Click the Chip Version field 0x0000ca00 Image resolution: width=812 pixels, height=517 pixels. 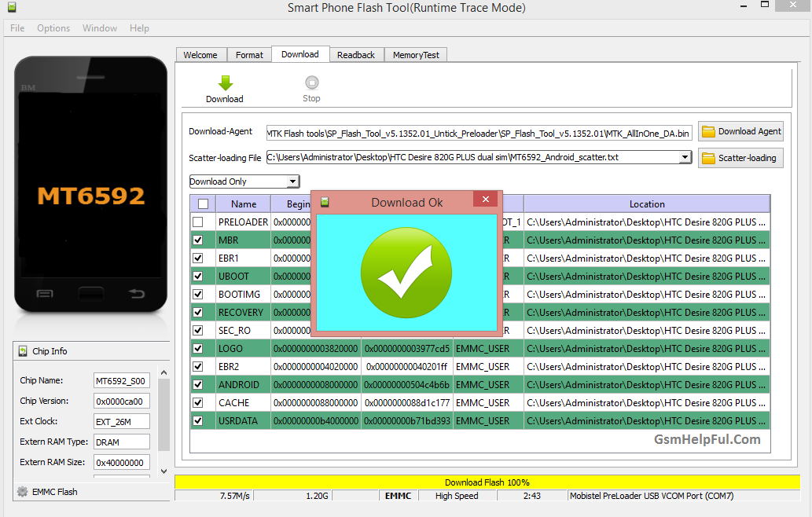click(x=122, y=401)
